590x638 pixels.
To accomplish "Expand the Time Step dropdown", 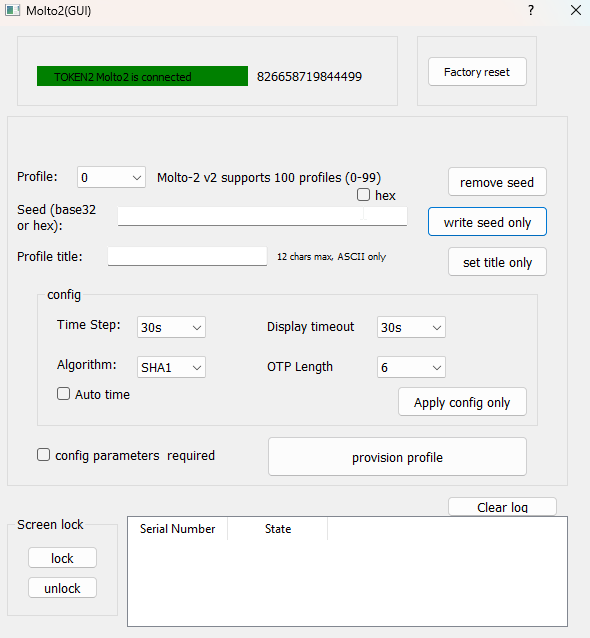I will pos(171,327).
